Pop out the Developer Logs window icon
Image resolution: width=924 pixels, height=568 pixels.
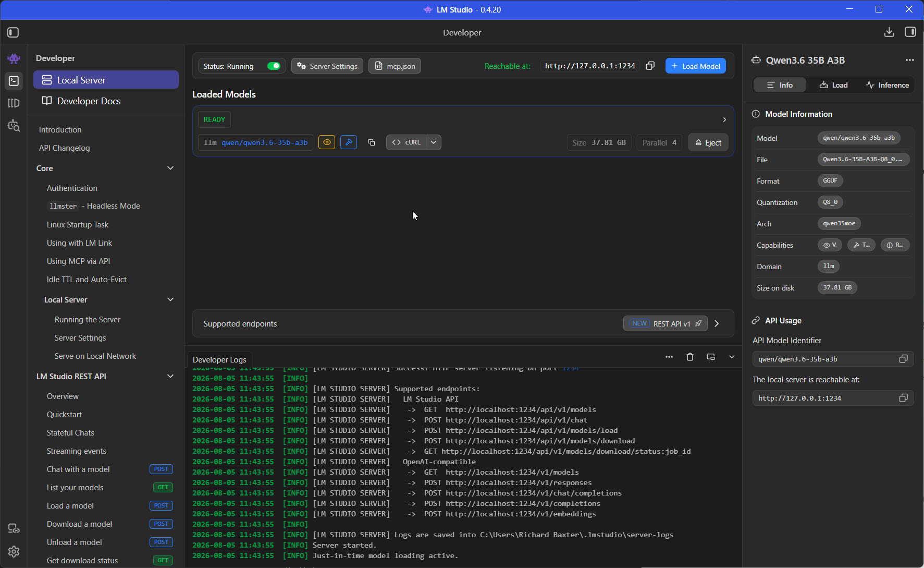tap(711, 357)
